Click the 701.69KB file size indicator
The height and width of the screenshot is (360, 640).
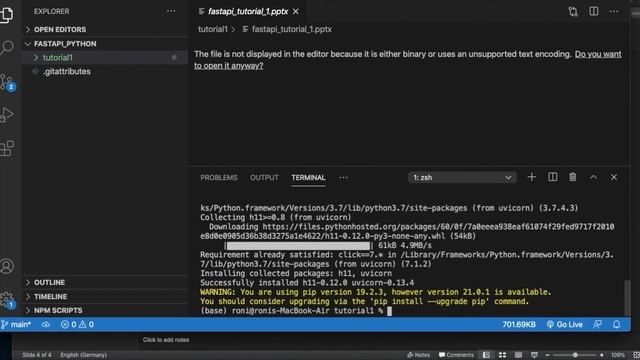tap(519, 324)
